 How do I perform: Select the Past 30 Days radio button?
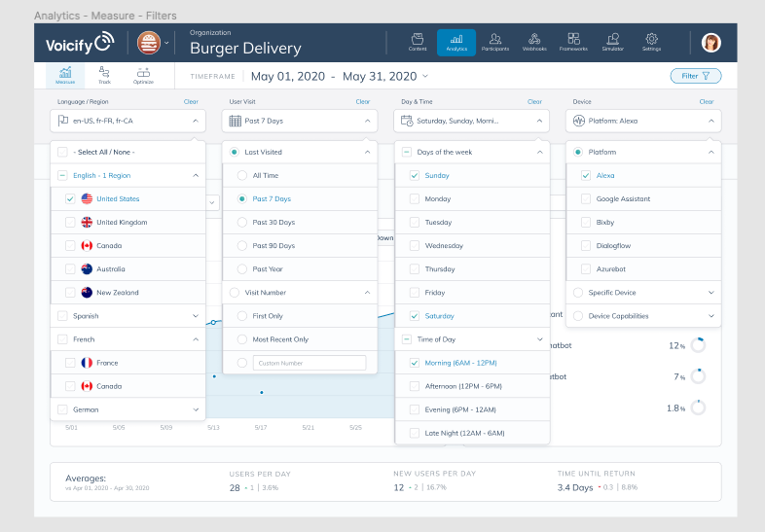[x=242, y=222]
